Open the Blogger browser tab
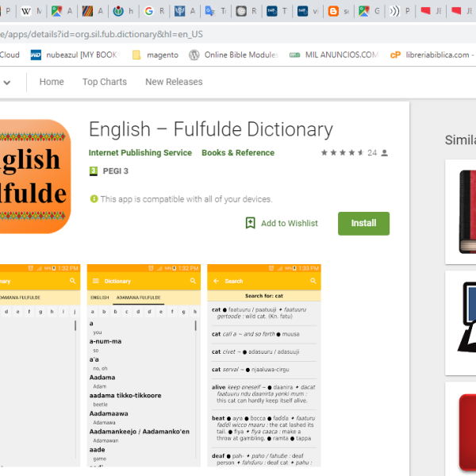476x476 pixels. [338, 11]
